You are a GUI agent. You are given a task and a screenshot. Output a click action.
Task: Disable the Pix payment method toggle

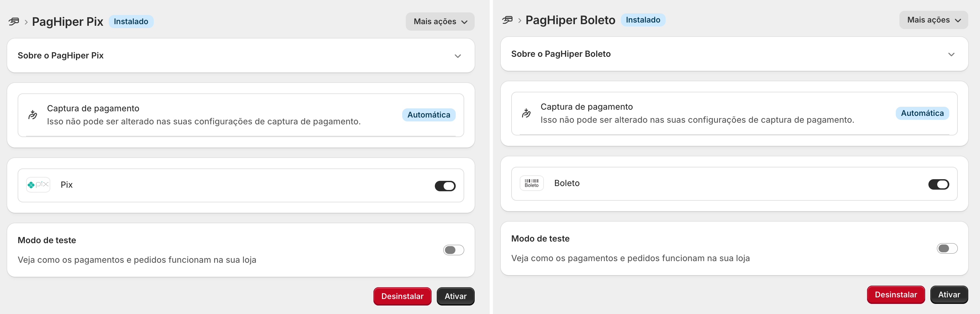445,186
